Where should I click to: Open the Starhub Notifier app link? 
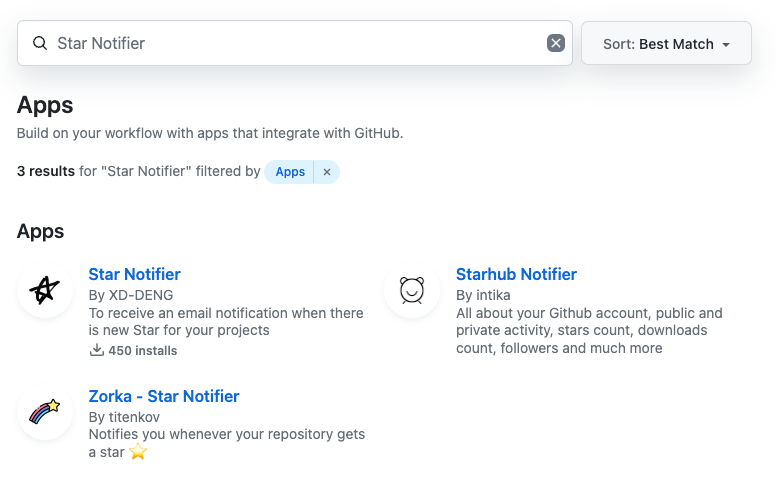point(516,274)
